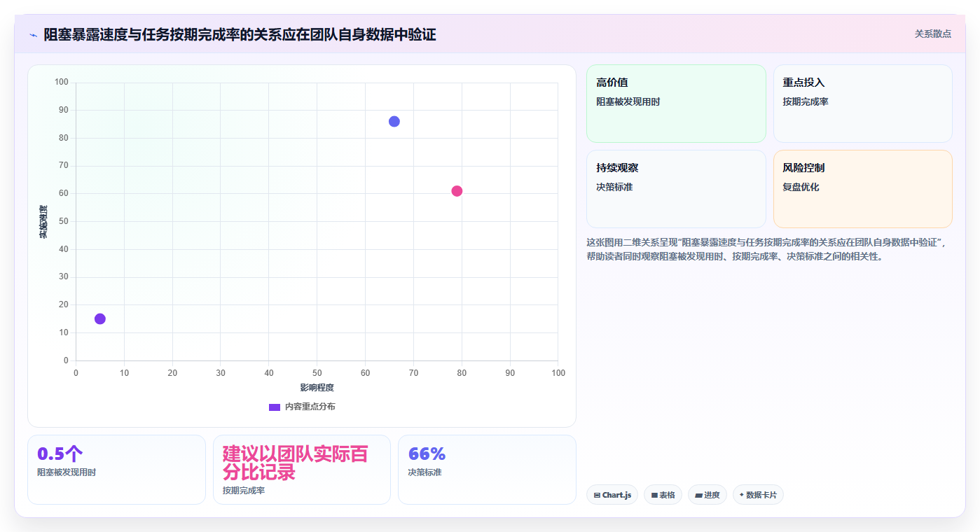The width and height of the screenshot is (980, 532).
Task: Select the pink data point near 61
Action: (457, 191)
